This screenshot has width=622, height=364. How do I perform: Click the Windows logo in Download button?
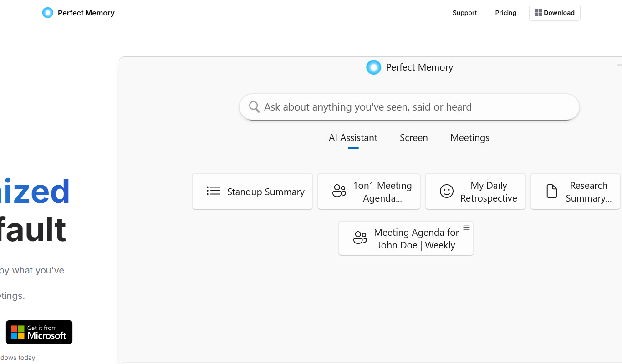click(x=538, y=13)
